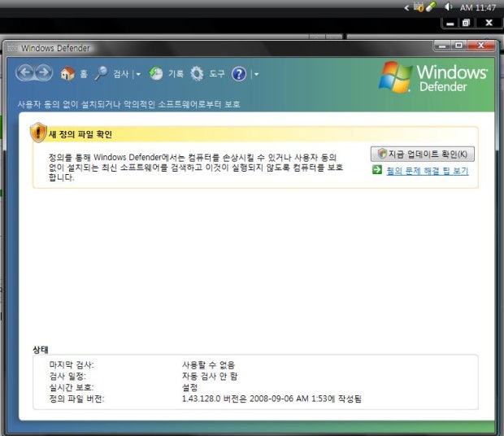The height and width of the screenshot is (436, 504).
Task: Open the online troubleshooting tips link
Action: pyautogui.click(x=427, y=171)
